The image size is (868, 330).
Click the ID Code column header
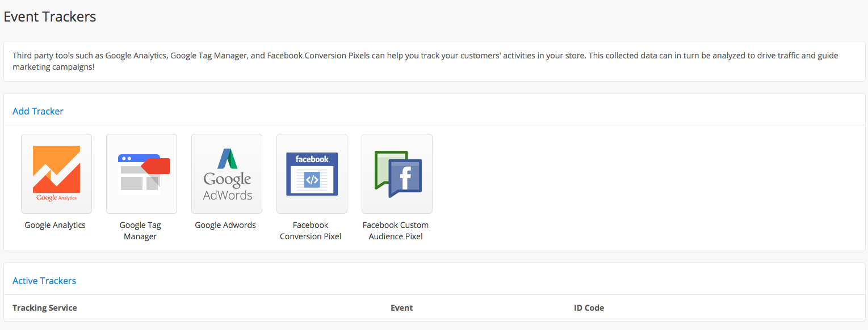tap(589, 308)
